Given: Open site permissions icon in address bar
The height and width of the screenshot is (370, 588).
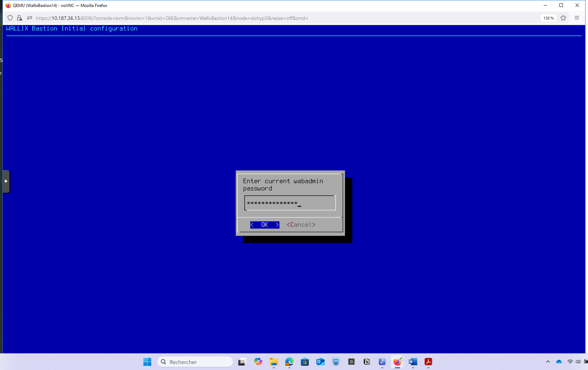Looking at the screenshot, I should pos(30,18).
